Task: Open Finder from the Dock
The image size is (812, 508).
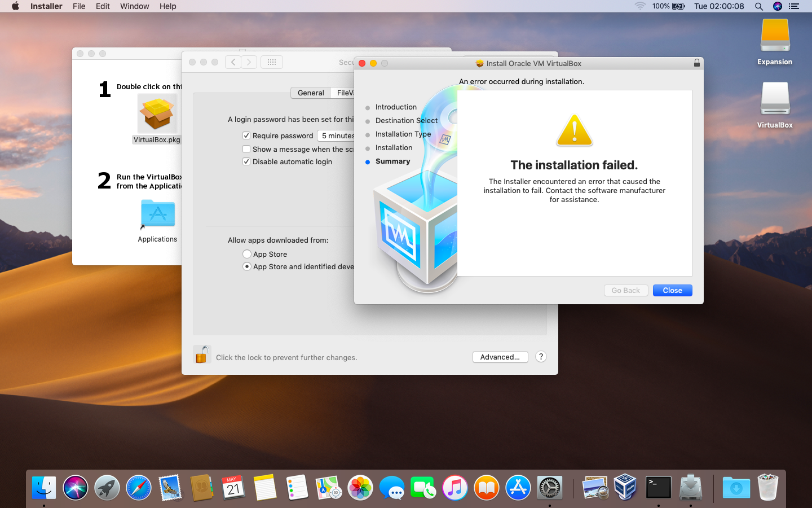Action: (44, 488)
